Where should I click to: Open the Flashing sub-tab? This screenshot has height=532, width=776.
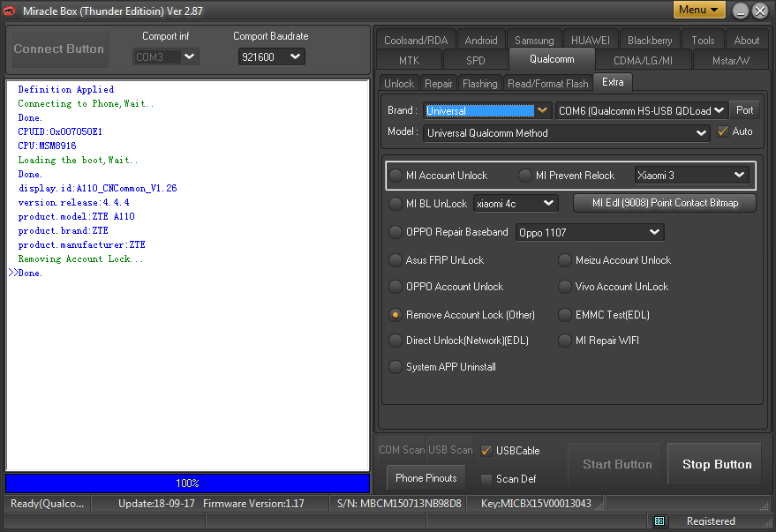[x=480, y=84]
